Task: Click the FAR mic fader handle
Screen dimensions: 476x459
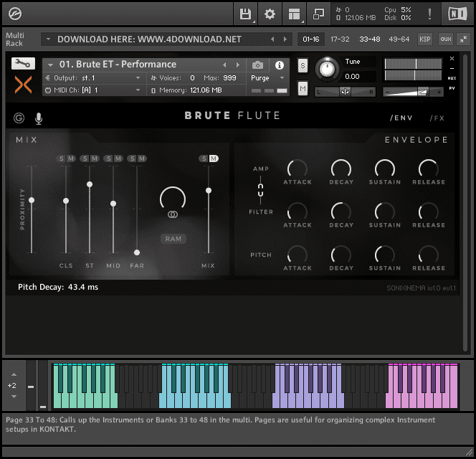Action: tap(137, 252)
